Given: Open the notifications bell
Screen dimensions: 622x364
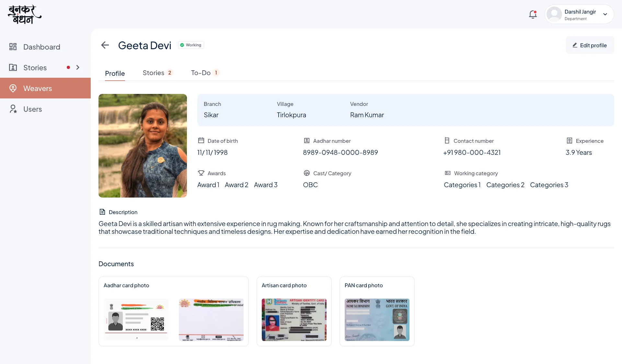Looking at the screenshot, I should tap(533, 14).
